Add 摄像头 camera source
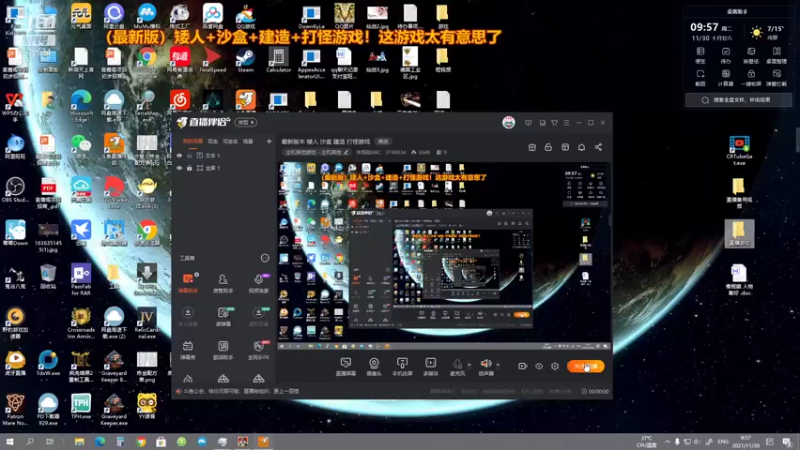The image size is (800, 450). click(x=374, y=366)
